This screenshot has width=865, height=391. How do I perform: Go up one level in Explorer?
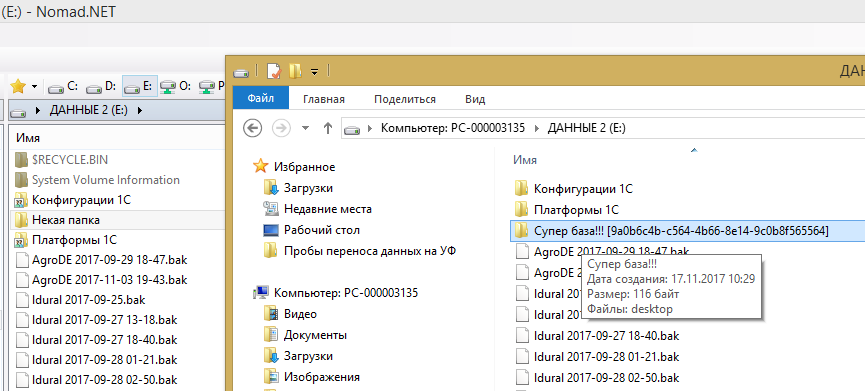pos(328,128)
